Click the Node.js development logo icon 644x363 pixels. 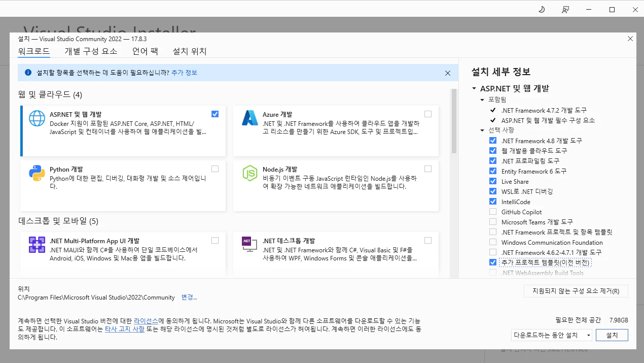250,173
